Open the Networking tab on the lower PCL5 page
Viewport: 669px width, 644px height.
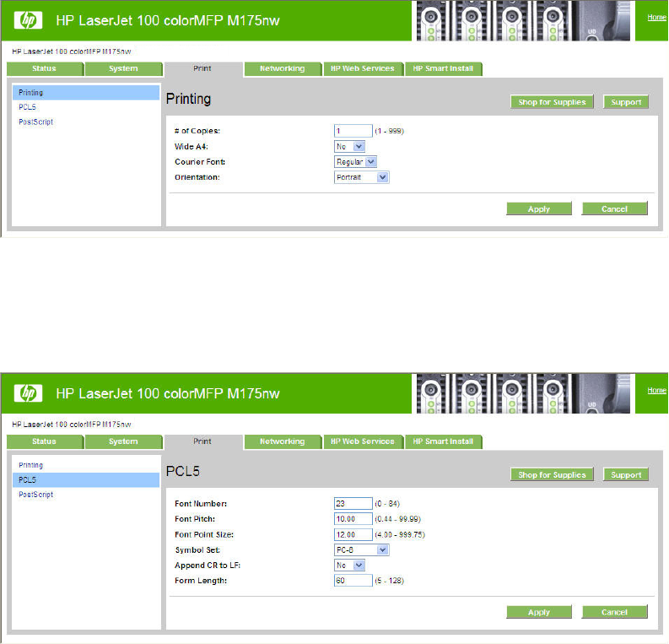[283, 441]
